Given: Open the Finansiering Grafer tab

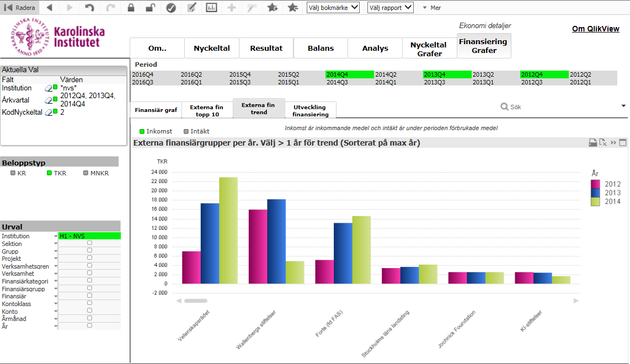Looking at the screenshot, I should (484, 46).
